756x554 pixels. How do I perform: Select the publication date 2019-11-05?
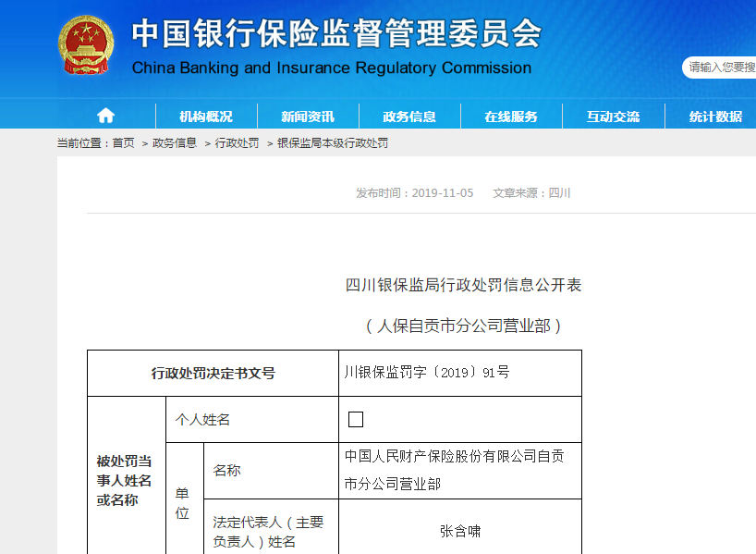tap(443, 193)
